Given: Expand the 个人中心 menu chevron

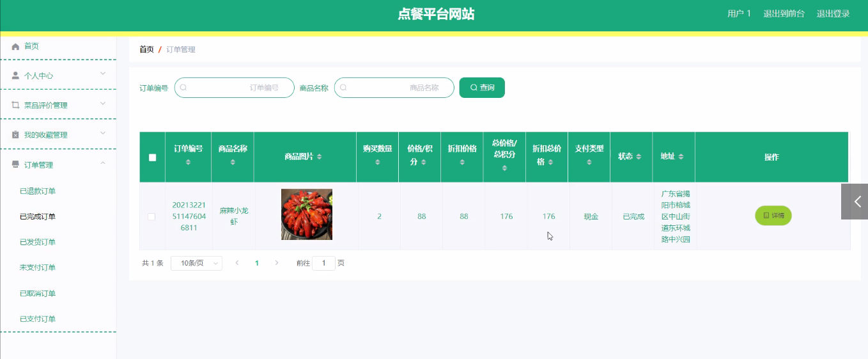Looking at the screenshot, I should coord(103,74).
